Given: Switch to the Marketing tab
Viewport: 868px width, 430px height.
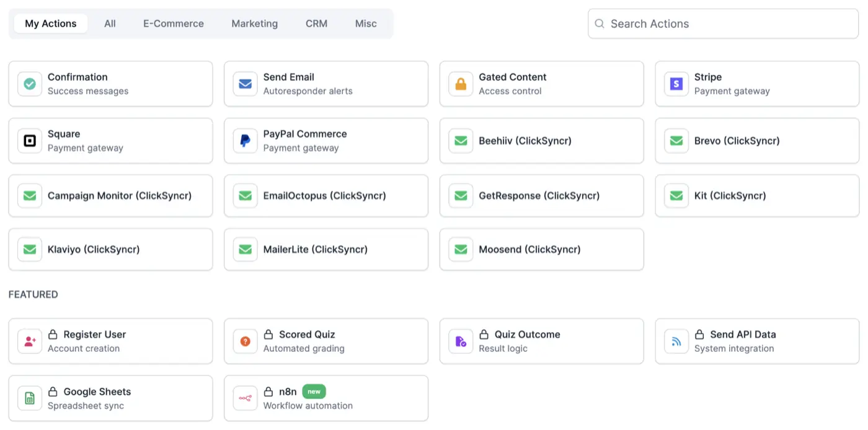Looking at the screenshot, I should pyautogui.click(x=255, y=24).
